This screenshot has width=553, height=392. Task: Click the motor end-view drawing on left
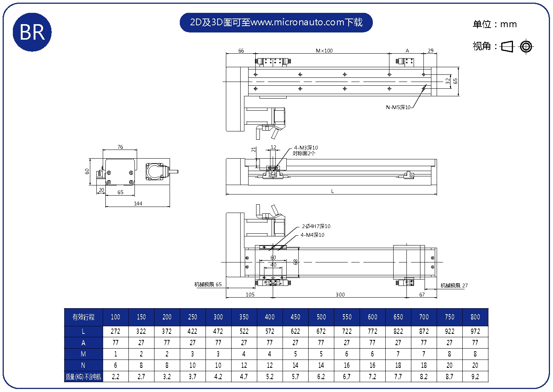pos(156,172)
